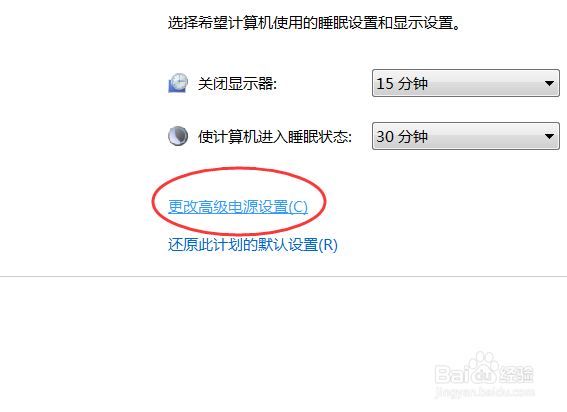Click the (C) shortcut hint in advanced power link

point(298,207)
